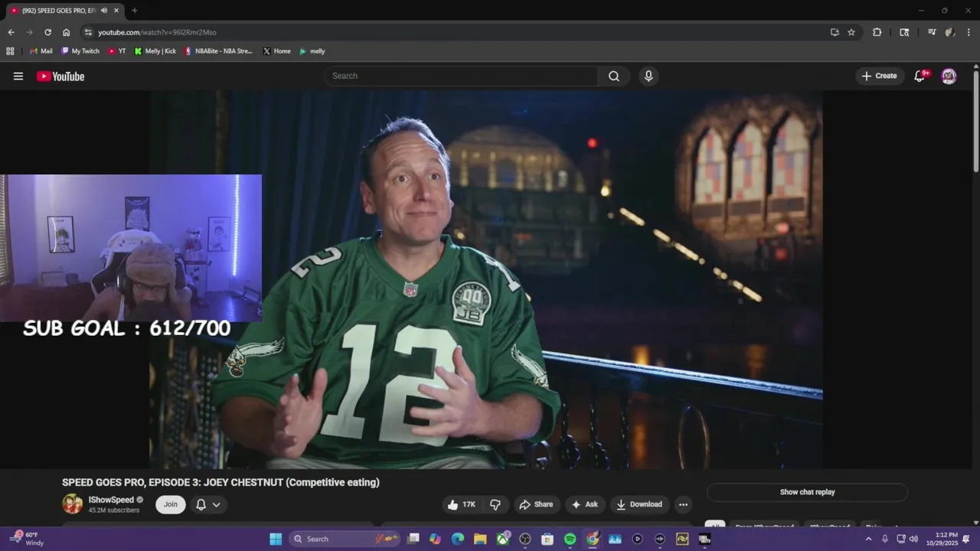Click the page vertical scrollbar
This screenshot has width=980, height=551.
pyautogui.click(x=975, y=121)
